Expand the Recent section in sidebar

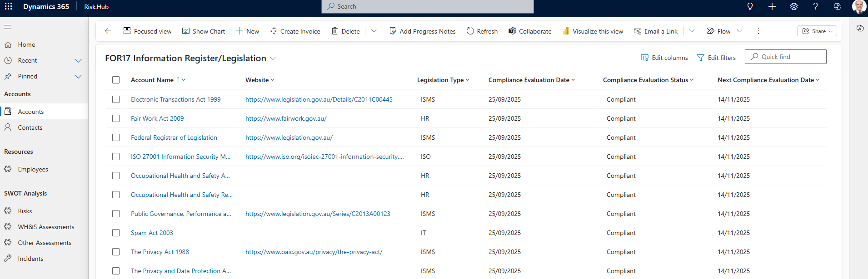(78, 60)
